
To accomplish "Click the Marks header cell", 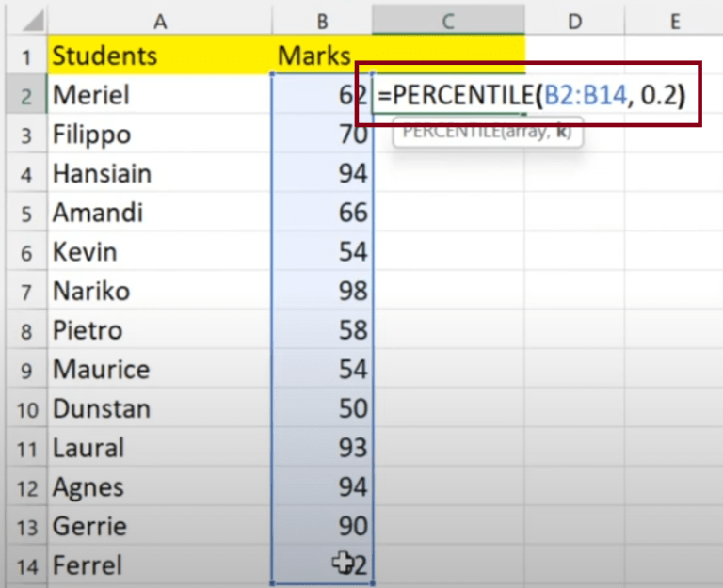I will [322, 56].
